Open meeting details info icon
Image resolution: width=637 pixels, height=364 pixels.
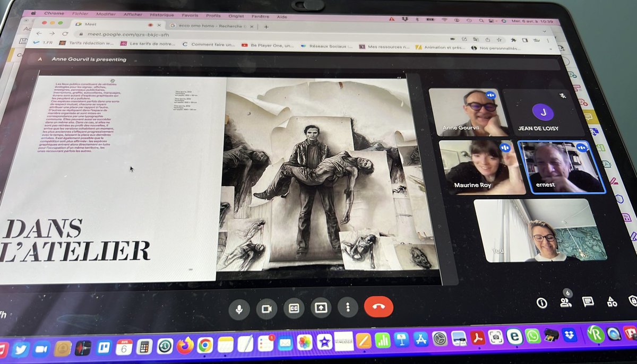pos(541,302)
